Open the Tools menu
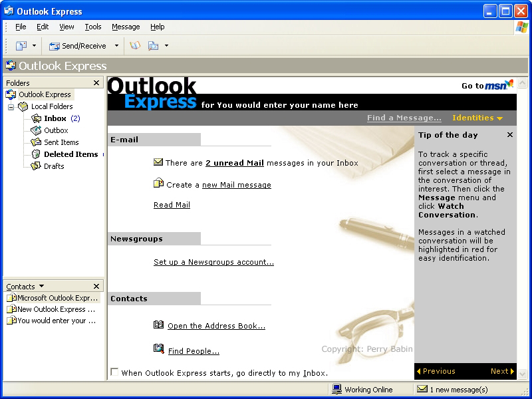 [x=93, y=27]
